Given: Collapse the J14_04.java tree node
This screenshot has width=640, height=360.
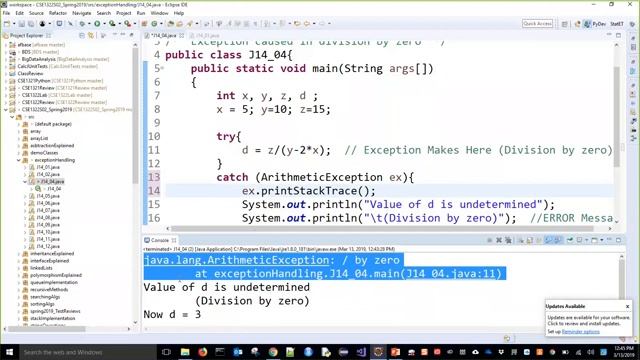Looking at the screenshot, I should tap(25, 182).
